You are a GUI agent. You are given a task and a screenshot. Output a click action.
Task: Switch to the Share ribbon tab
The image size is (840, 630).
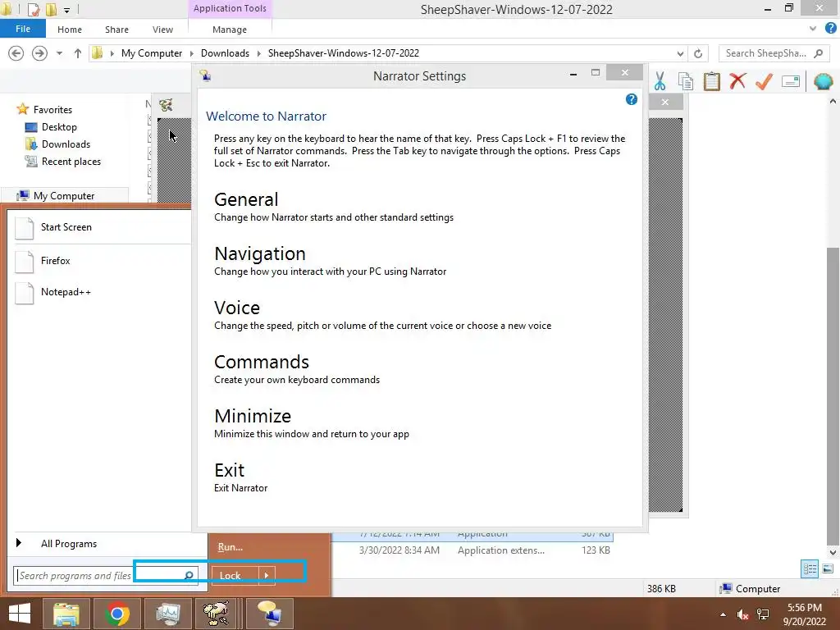tap(116, 30)
